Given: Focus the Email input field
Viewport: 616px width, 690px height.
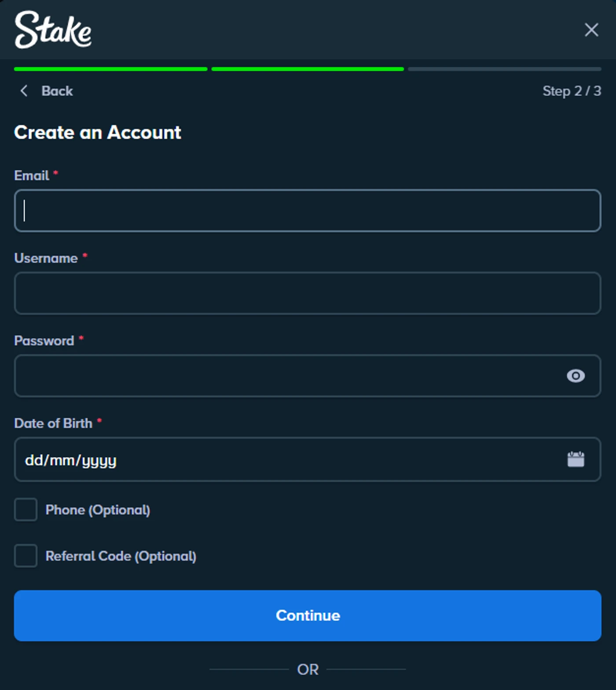Looking at the screenshot, I should click(x=308, y=210).
